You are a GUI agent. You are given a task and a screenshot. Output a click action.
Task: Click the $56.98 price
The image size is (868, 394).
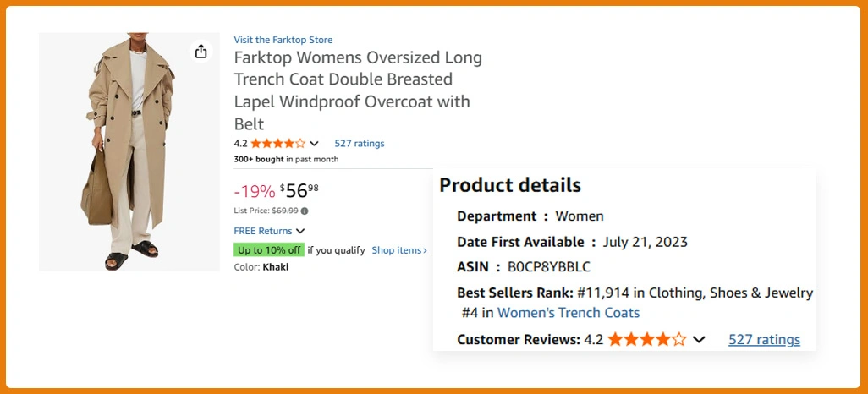[x=299, y=190]
